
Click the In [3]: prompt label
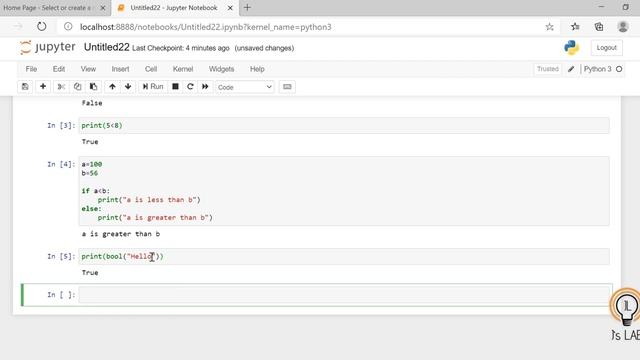[61, 125]
